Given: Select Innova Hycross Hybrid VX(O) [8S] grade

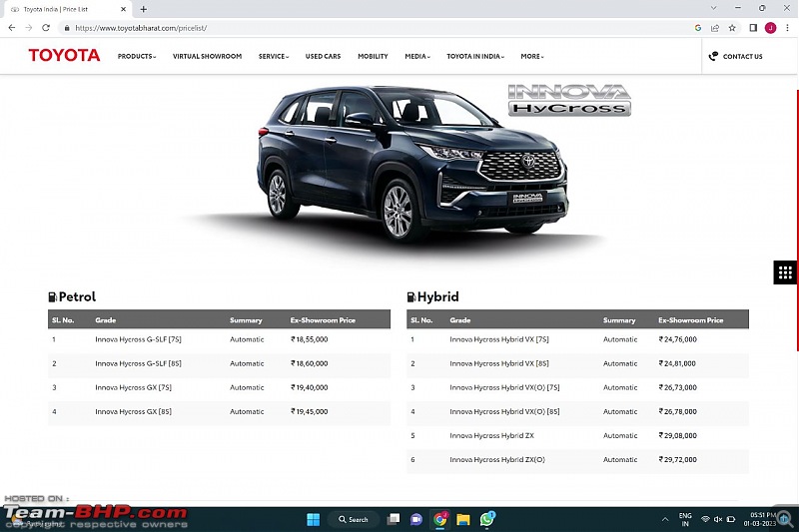Looking at the screenshot, I should [504, 411].
